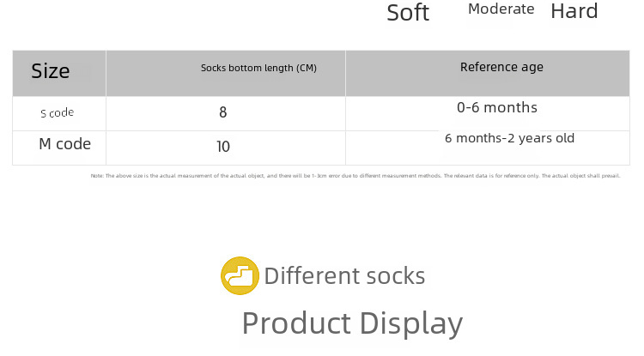Click the word Product in the heading
The height and width of the screenshot is (356, 644).
[x=296, y=323]
